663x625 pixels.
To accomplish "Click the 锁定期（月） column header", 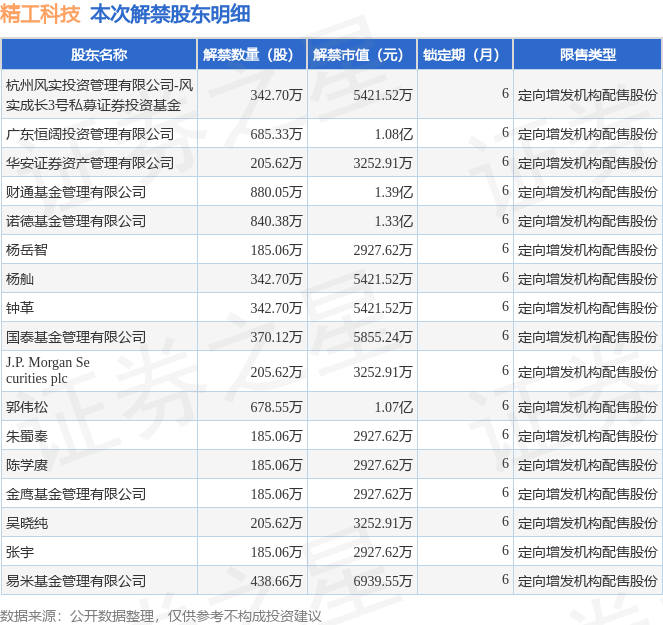I will [465, 55].
